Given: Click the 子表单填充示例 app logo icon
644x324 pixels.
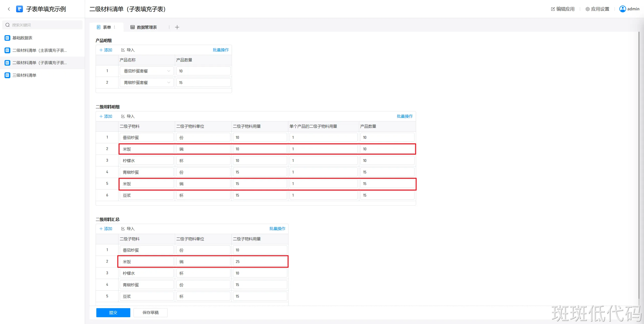Looking at the screenshot, I should (x=19, y=9).
